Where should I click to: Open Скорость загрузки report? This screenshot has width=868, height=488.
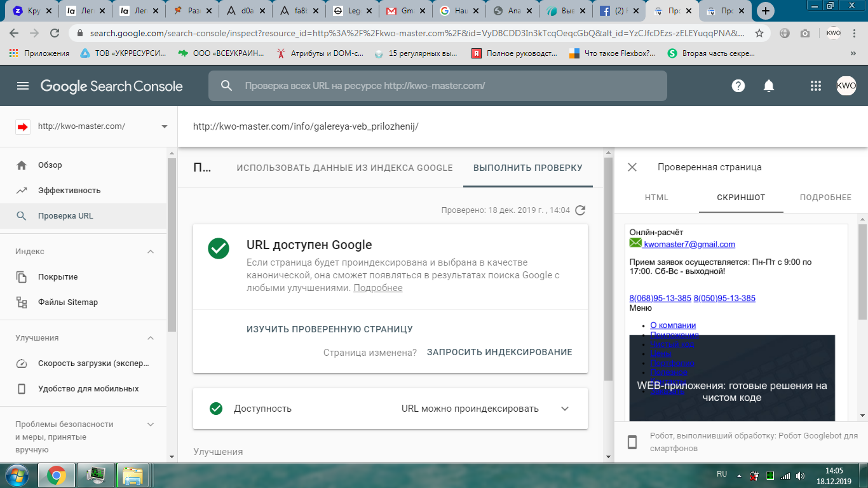coord(83,363)
